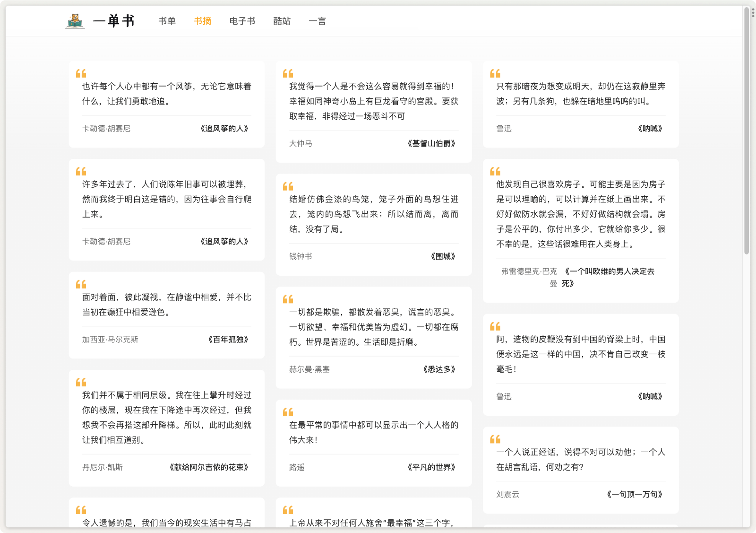
Task: Click the author name 鲁迅
Action: 504,128
